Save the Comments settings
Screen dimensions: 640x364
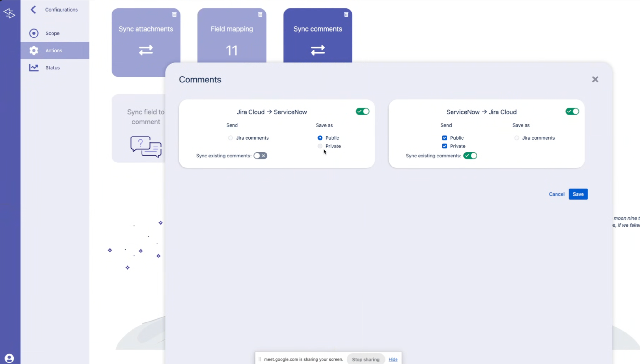(578, 194)
